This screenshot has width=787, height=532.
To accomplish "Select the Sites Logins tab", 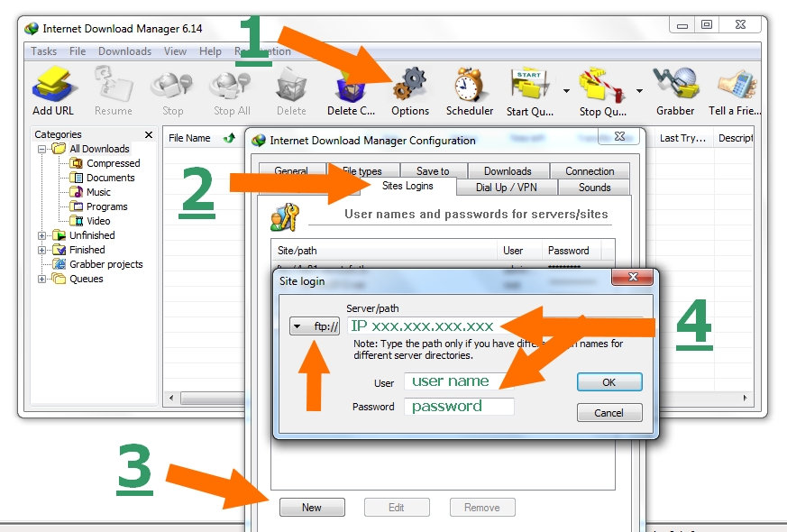I will click(x=407, y=186).
